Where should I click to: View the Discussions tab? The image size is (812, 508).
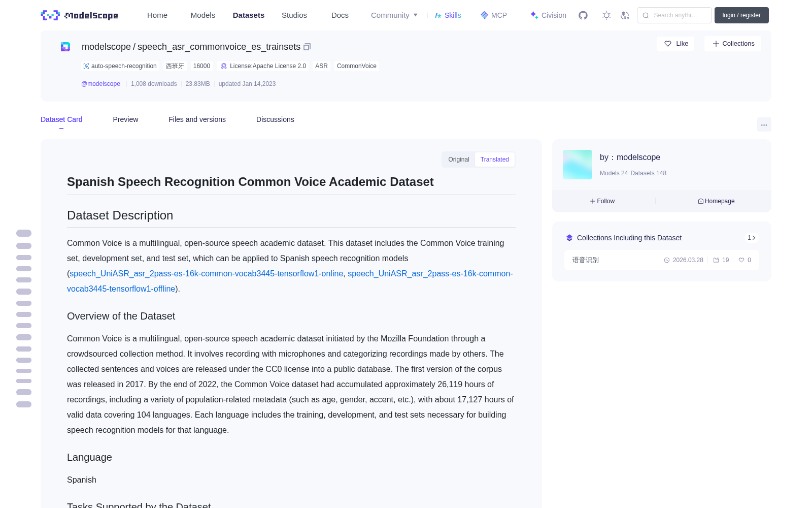(275, 119)
